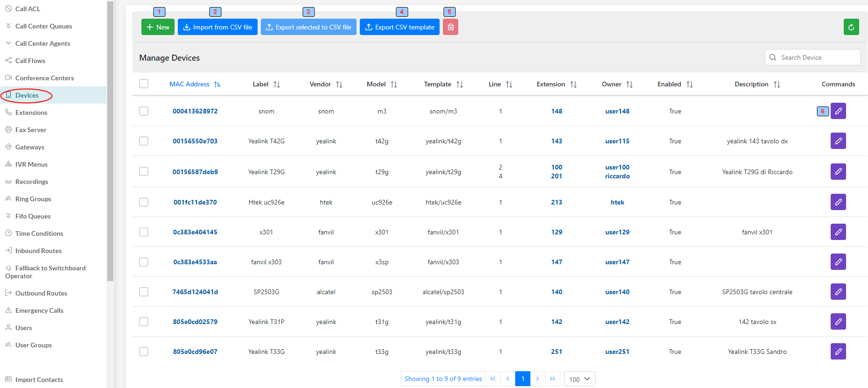This screenshot has width=868, height=388.
Task: Sort by MAC Address sort icon
Action: (217, 85)
